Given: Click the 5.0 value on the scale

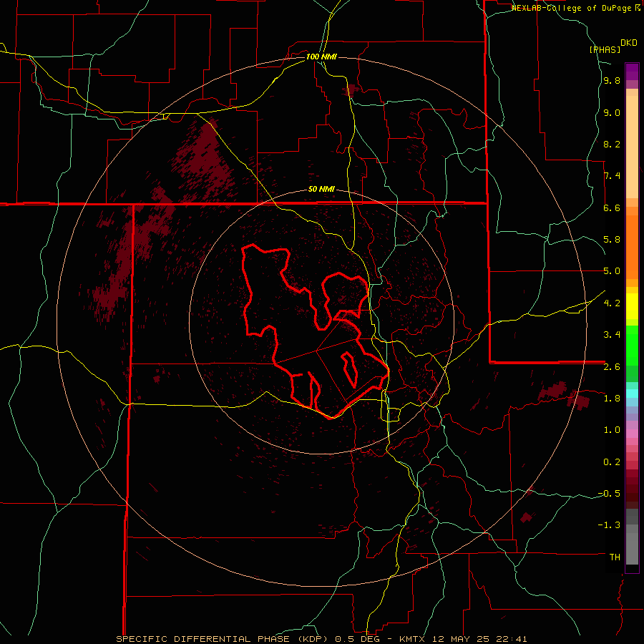Looking at the screenshot, I should pyautogui.click(x=612, y=271).
